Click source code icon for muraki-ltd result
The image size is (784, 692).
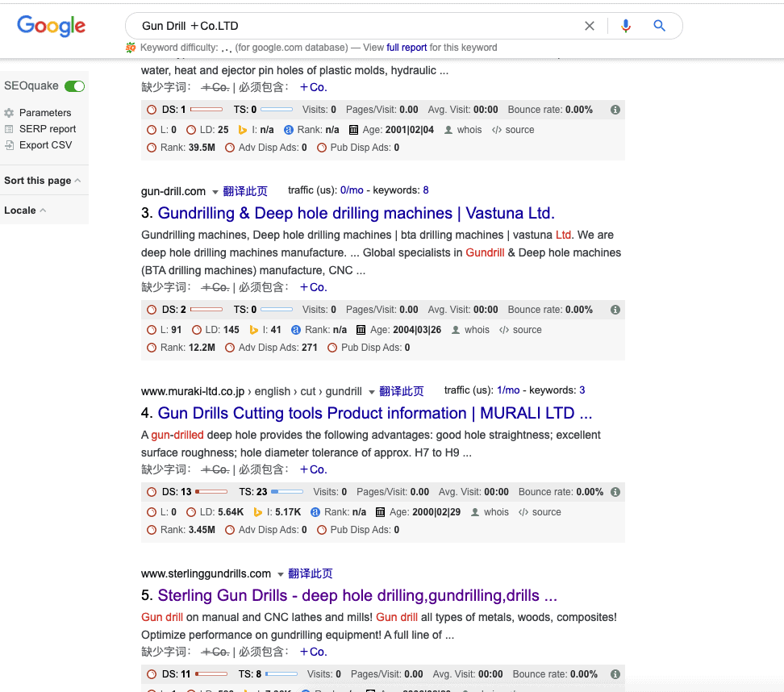(523, 512)
